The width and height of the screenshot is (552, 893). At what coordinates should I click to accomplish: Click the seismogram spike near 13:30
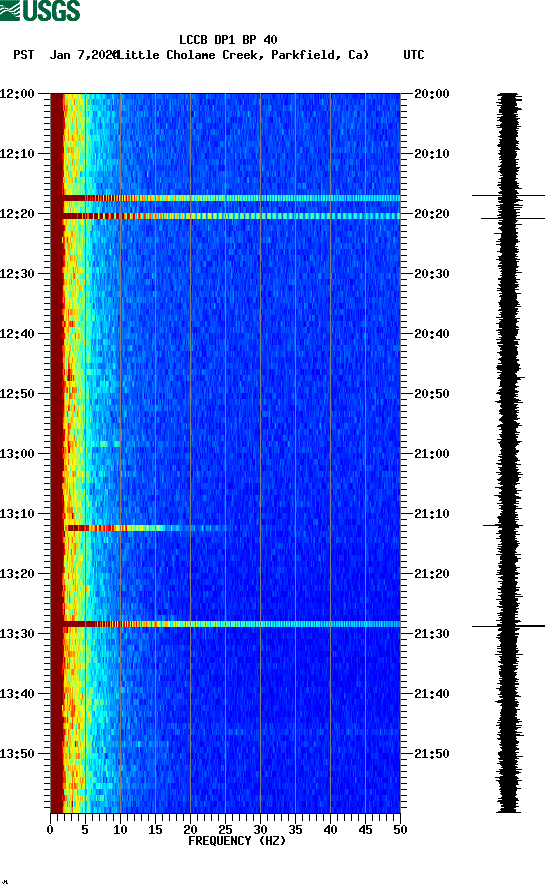[508, 626]
